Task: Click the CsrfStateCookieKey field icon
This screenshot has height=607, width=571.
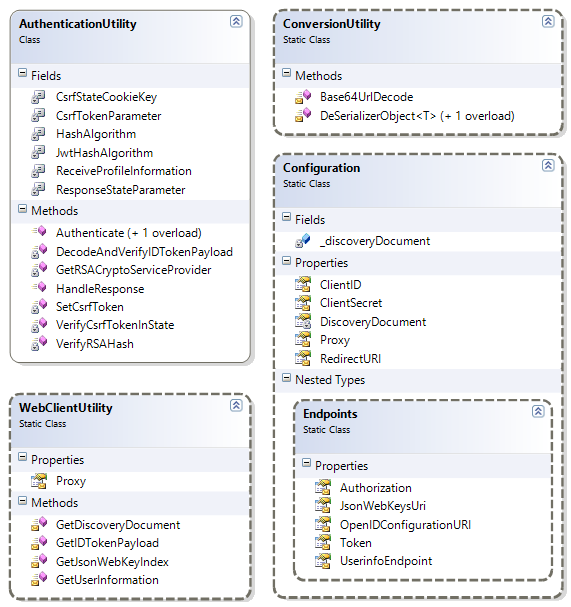Action: [x=38, y=97]
